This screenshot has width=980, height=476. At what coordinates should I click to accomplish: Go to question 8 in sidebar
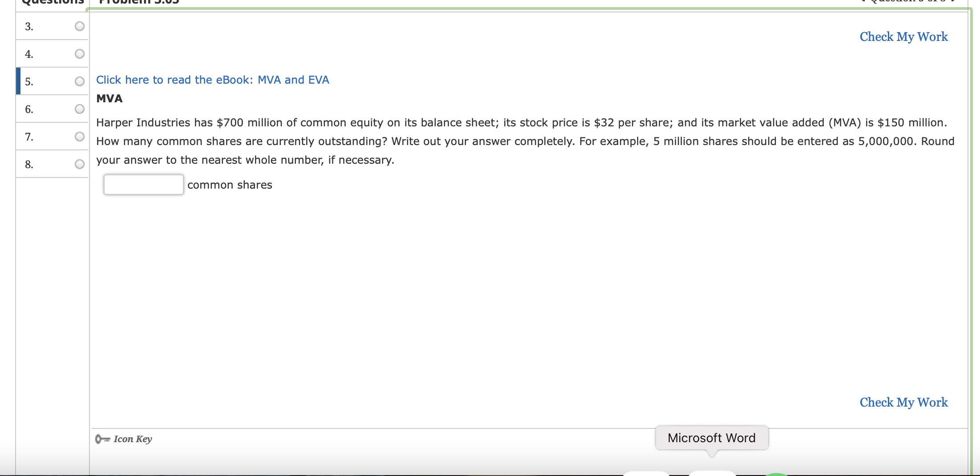[x=52, y=164]
